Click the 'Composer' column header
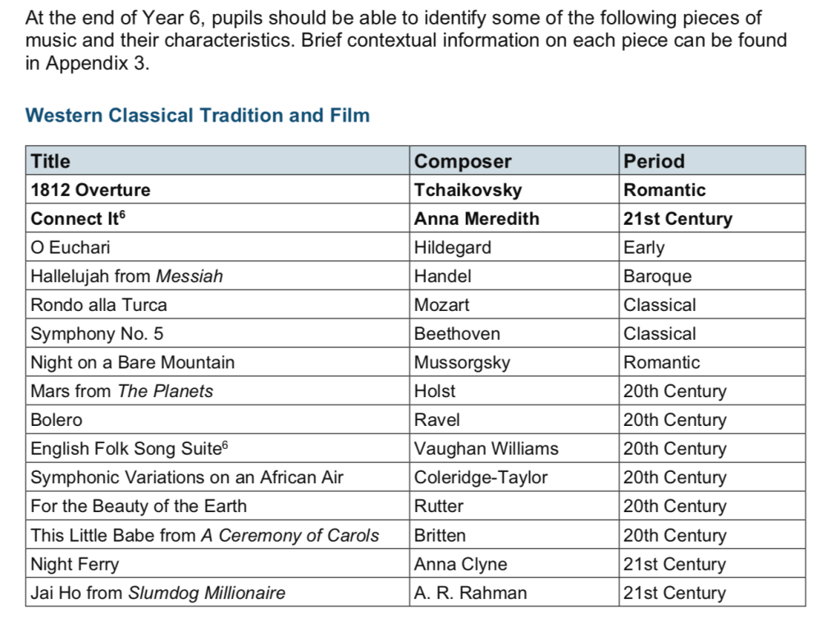 463,161
